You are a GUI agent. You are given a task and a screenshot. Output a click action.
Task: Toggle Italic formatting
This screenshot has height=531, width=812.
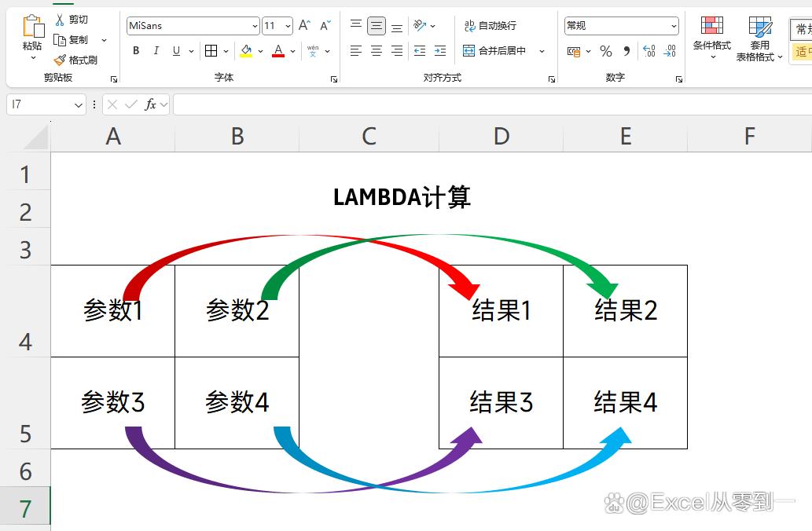pos(156,51)
